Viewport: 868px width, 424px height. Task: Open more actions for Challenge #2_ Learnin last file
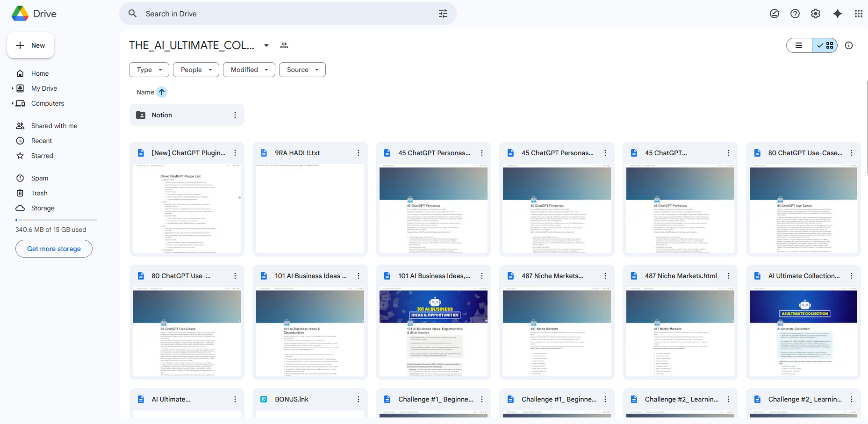[x=852, y=399]
